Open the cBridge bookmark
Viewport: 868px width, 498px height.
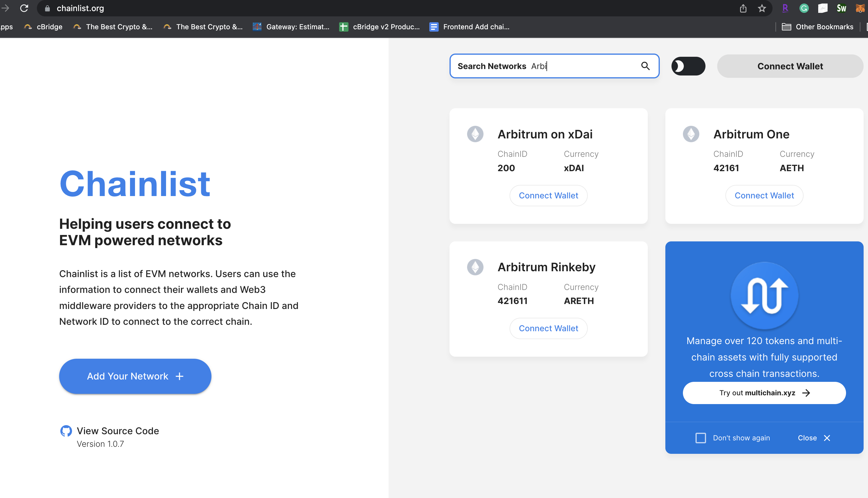(x=43, y=27)
